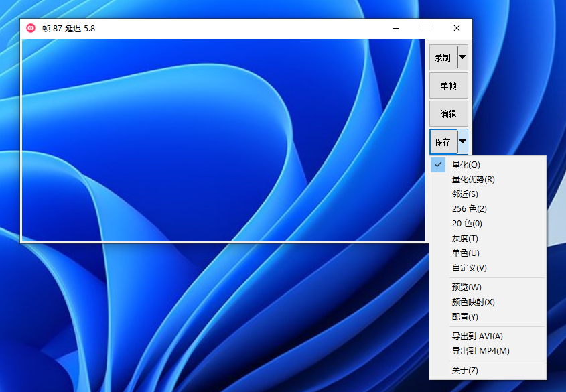Choose 邻近(S) color mode

(x=465, y=194)
